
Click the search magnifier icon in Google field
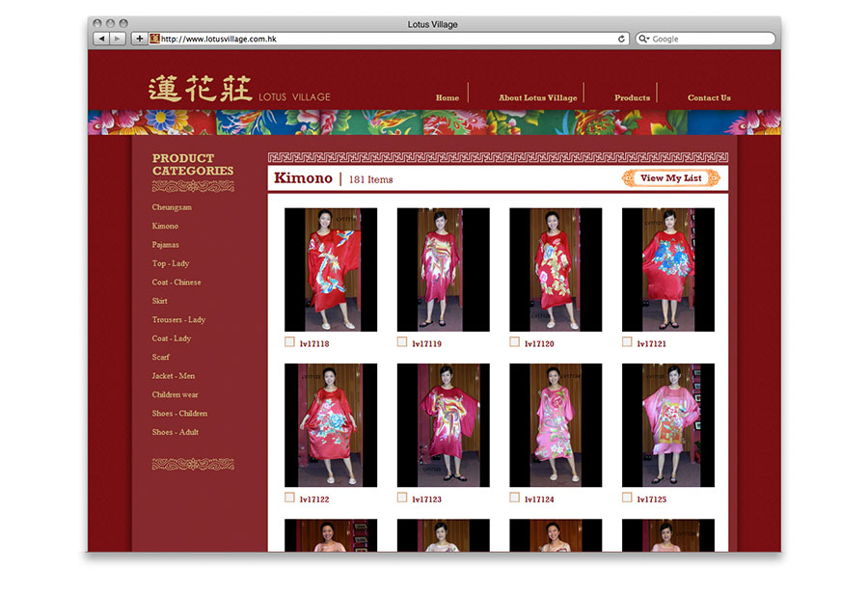pos(643,39)
